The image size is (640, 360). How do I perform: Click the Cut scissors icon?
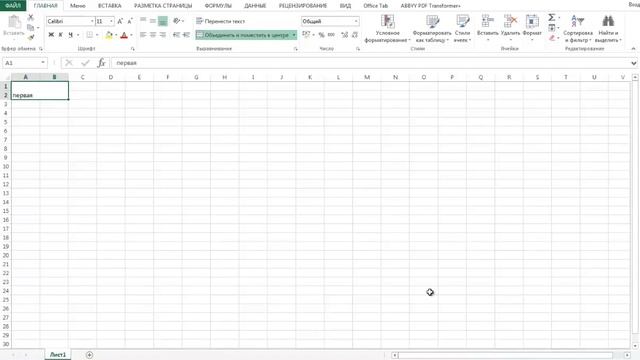point(31,18)
